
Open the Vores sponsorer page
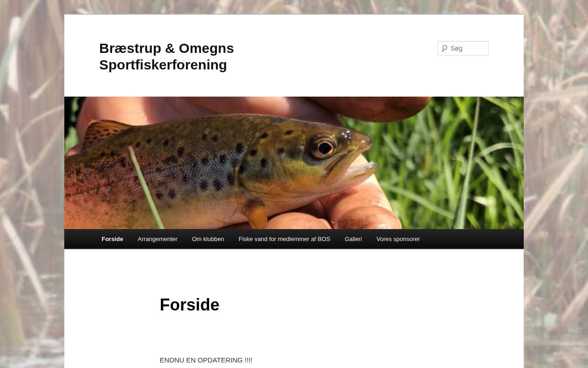tap(398, 239)
